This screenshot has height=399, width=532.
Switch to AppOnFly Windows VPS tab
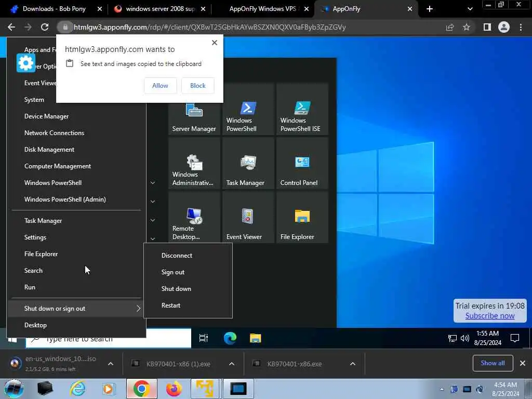(263, 9)
